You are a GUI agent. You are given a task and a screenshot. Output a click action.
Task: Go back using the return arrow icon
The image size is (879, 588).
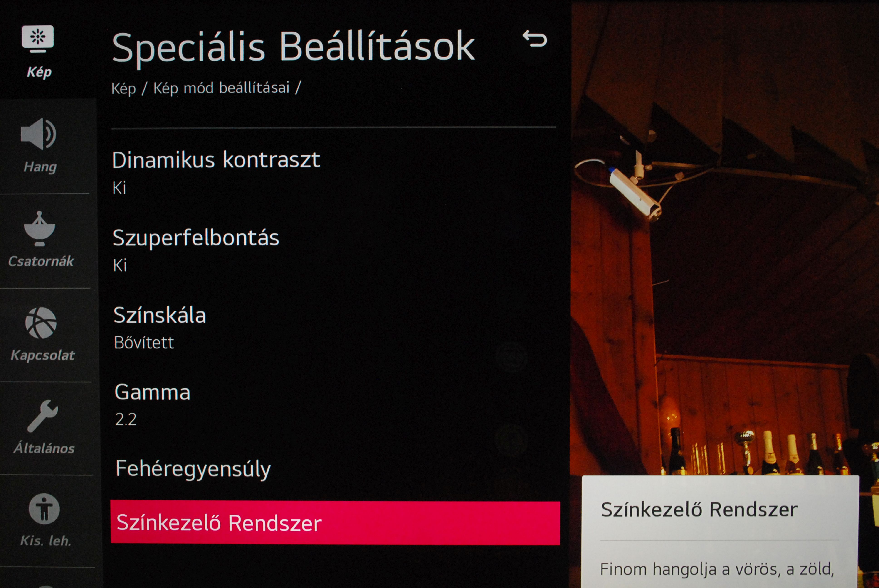535,39
